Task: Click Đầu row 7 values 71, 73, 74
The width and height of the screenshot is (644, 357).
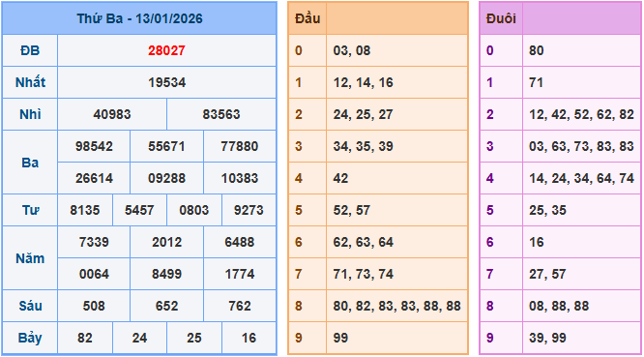Action: click(x=363, y=274)
